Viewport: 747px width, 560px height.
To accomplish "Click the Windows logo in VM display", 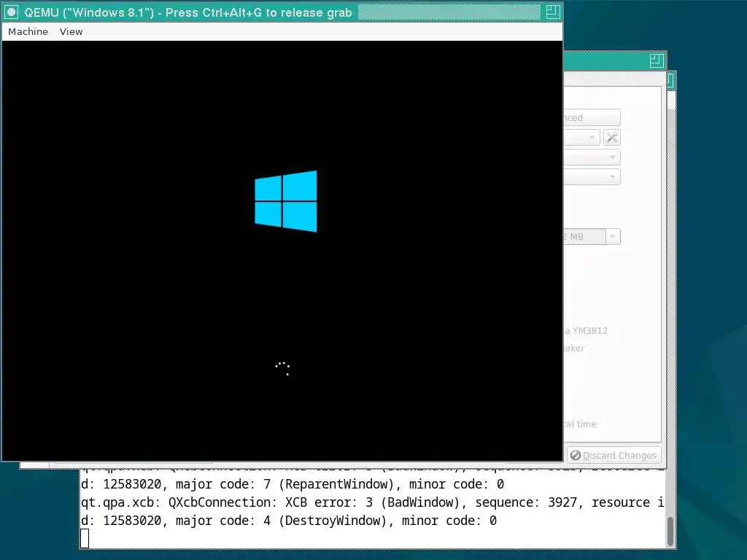I will coord(286,201).
